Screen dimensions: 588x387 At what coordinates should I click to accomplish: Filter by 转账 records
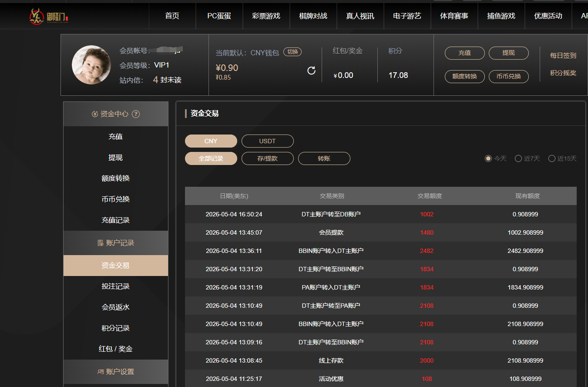pos(324,158)
